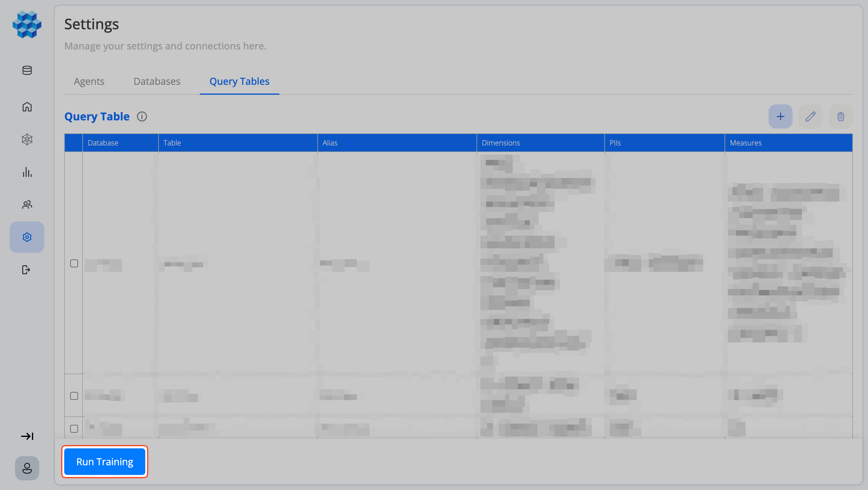The image size is (868, 490).
Task: Open the Query Table info tooltip icon
Action: tap(142, 116)
